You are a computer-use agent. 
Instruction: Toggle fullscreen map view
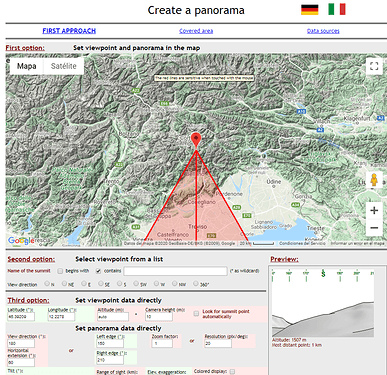point(374,66)
